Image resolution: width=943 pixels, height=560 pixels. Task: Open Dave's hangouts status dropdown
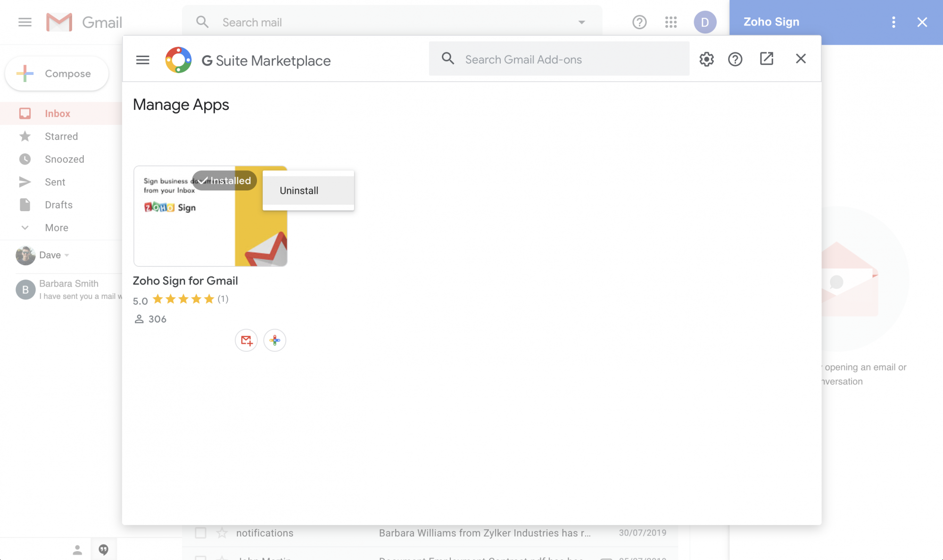pyautogui.click(x=66, y=255)
